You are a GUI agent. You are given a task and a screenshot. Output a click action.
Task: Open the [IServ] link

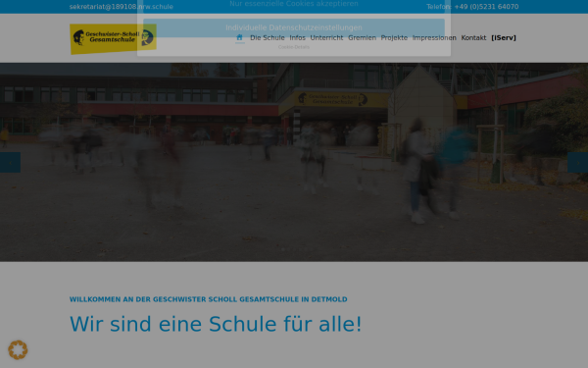[x=504, y=38]
